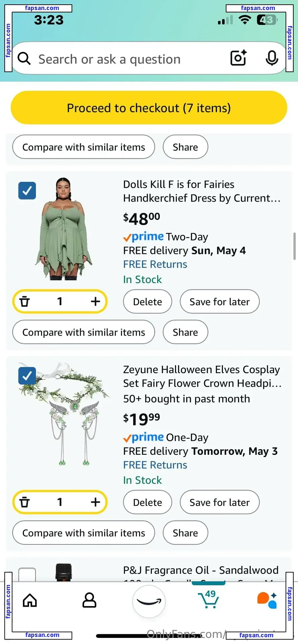Tap trash icon in flower crown stepper
Viewport: 298px width, 644px height.
coord(25,502)
